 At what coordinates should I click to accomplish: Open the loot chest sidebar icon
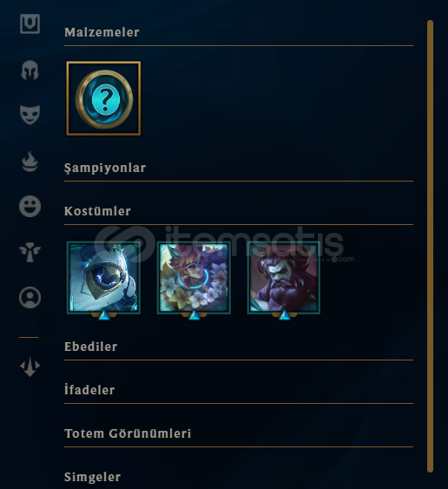[x=30, y=23]
